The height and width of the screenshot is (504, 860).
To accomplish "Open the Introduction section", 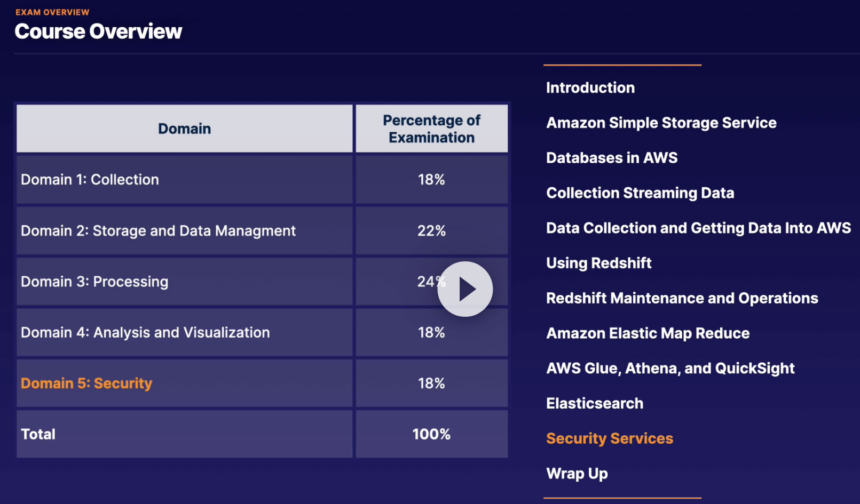I will pyautogui.click(x=590, y=87).
